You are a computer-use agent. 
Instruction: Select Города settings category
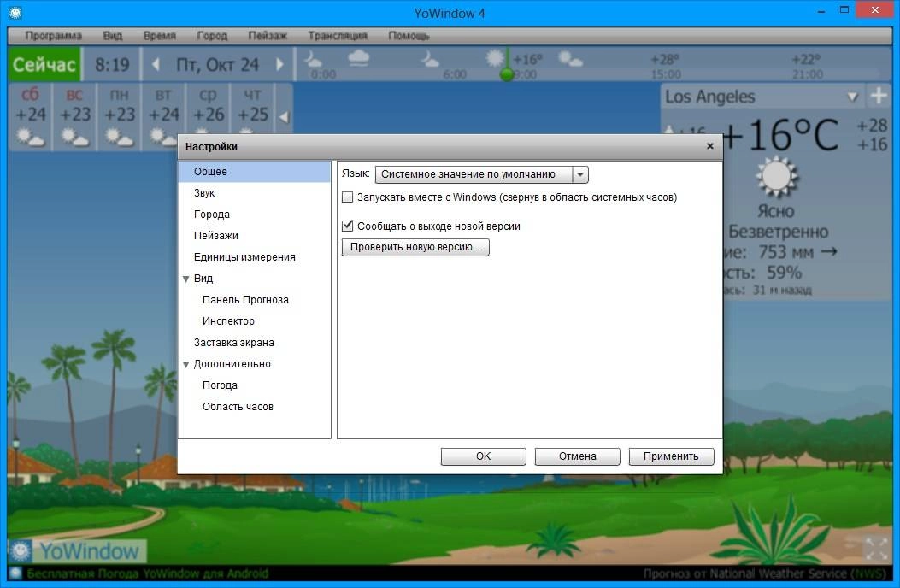coord(254,215)
